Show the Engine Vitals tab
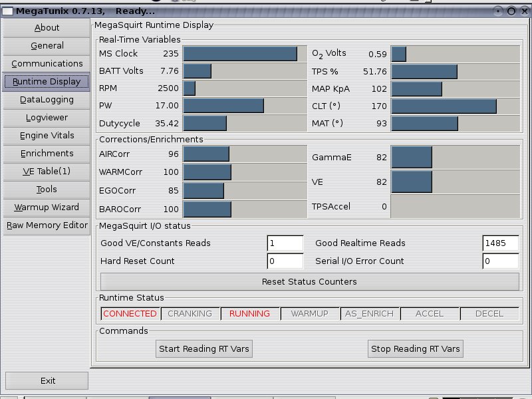Screen dimensions: 532x399 point(47,136)
